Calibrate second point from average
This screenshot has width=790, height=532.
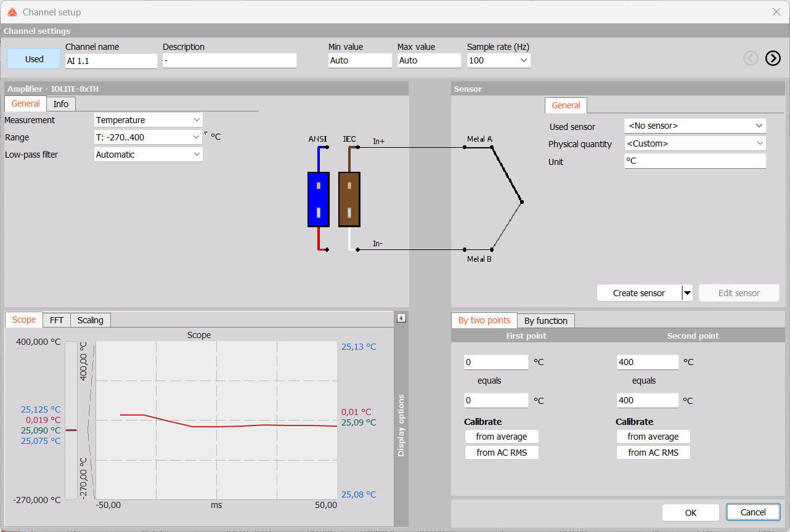pos(653,437)
